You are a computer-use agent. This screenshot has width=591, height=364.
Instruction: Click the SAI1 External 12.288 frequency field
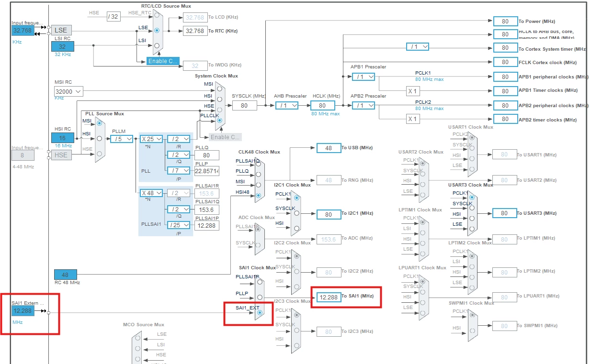23,311
